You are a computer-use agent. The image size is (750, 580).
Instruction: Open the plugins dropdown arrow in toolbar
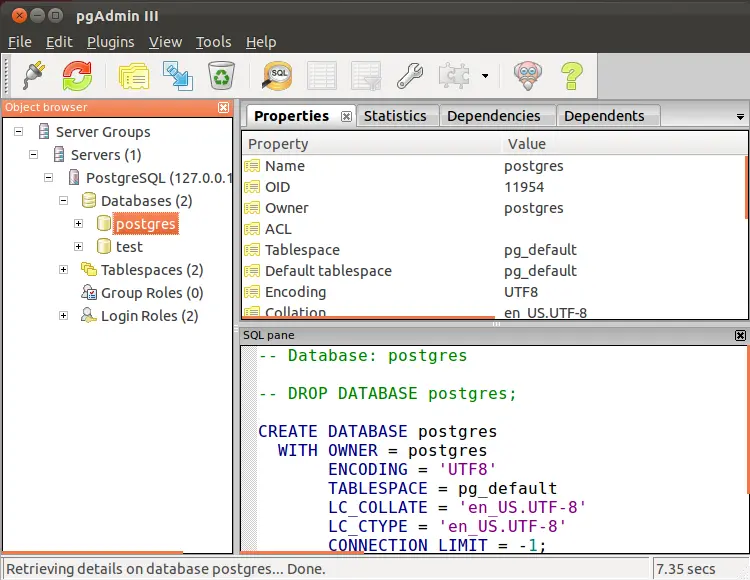click(x=485, y=76)
